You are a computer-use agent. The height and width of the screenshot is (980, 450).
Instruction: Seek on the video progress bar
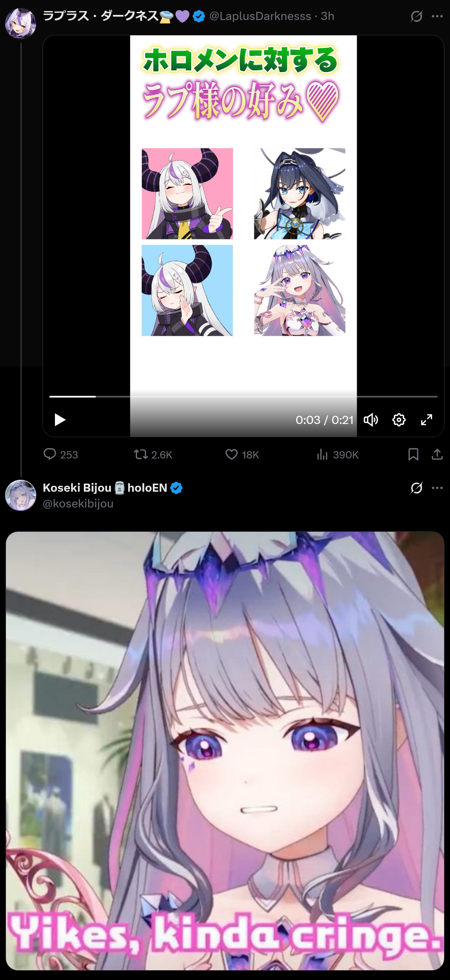tap(244, 396)
